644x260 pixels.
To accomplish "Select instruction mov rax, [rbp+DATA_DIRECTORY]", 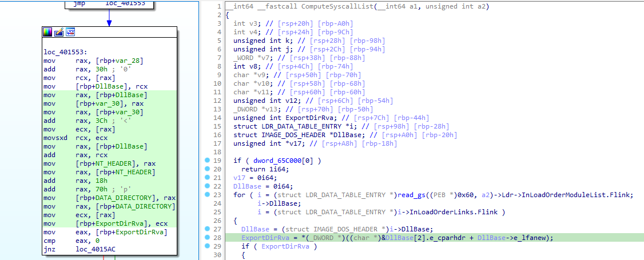I will (110, 206).
